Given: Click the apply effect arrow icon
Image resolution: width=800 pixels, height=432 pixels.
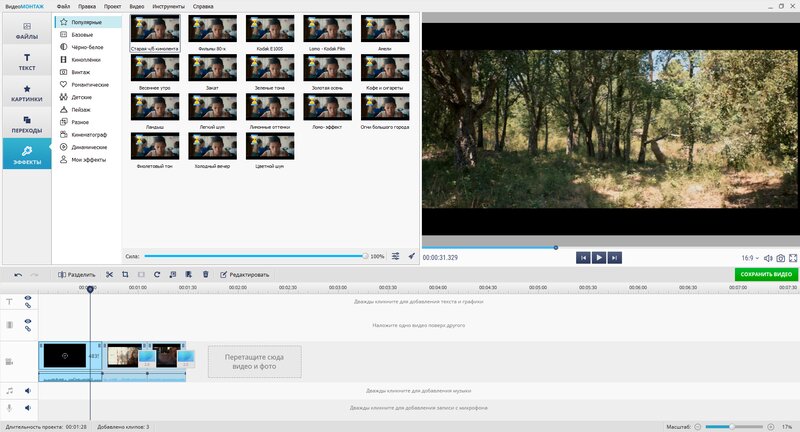Looking at the screenshot, I should 411,256.
